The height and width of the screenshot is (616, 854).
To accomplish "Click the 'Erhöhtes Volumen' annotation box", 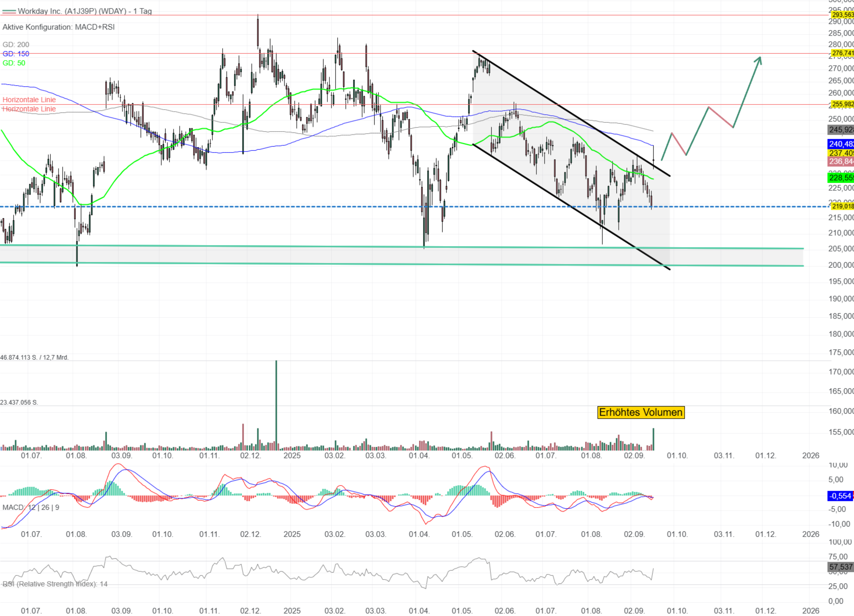I will click(x=641, y=412).
